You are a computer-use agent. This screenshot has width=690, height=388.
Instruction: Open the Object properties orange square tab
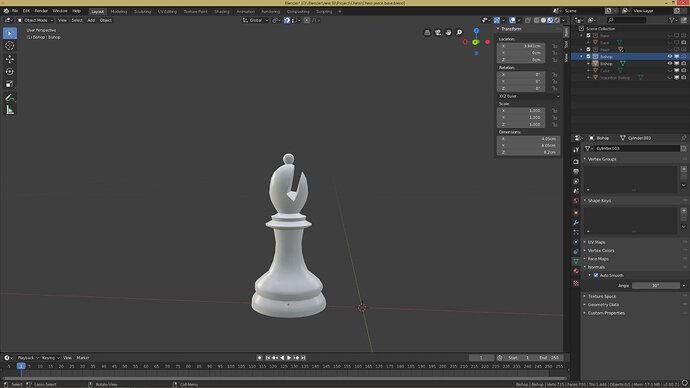point(576,213)
